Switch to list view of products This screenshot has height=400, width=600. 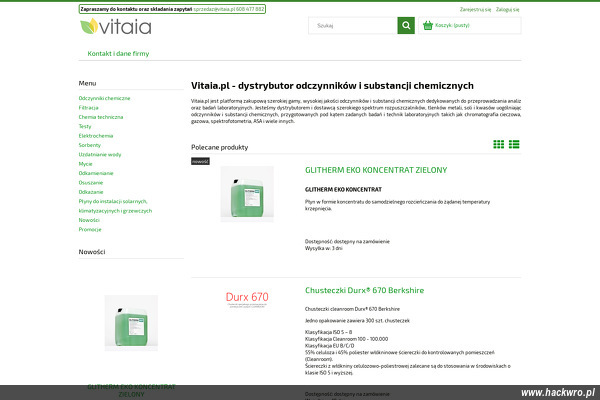tap(514, 144)
